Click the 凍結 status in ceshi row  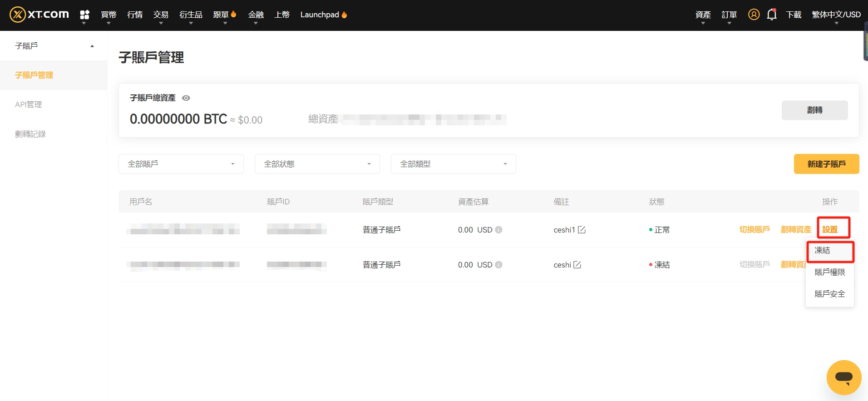point(662,265)
